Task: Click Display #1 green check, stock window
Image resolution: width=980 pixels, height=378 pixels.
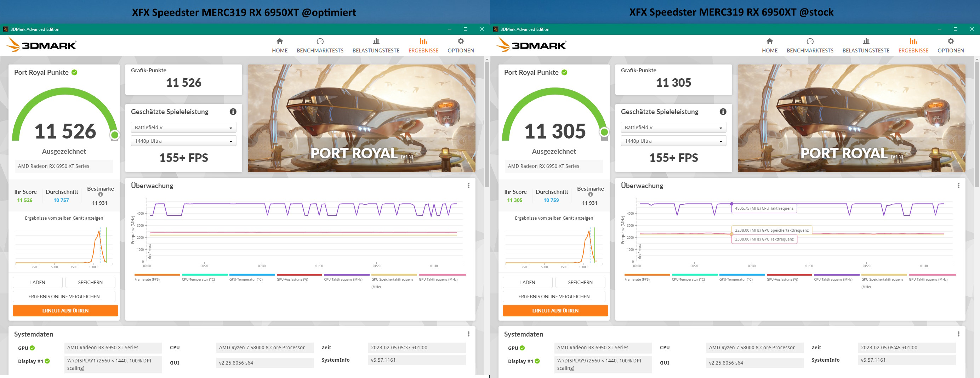Action: pos(537,361)
